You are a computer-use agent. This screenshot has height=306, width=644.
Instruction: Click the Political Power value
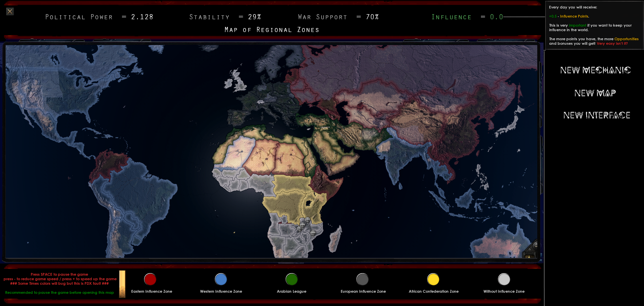point(142,17)
